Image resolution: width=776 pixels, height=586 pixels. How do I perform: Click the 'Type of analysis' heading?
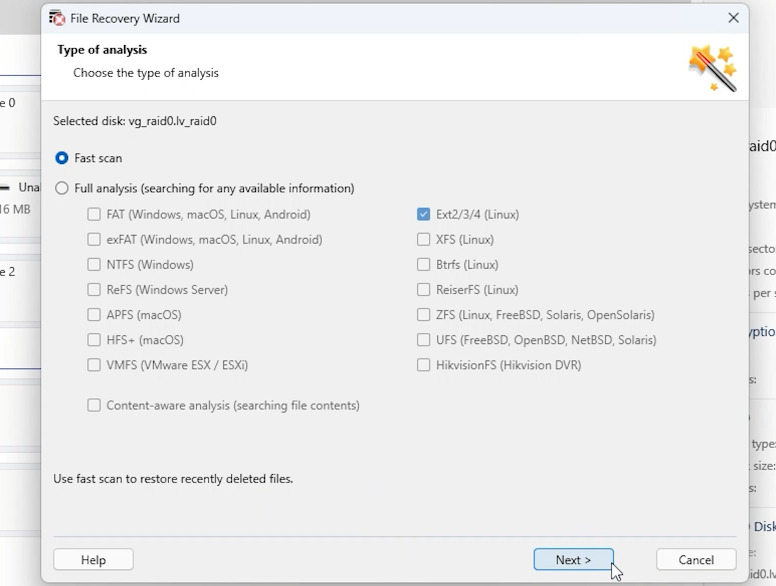pos(102,50)
